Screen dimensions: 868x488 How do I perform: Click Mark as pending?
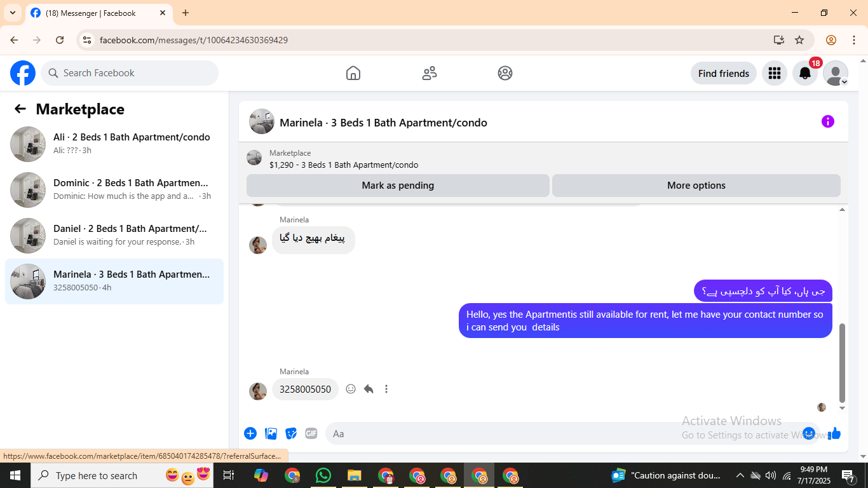pyautogui.click(x=398, y=186)
